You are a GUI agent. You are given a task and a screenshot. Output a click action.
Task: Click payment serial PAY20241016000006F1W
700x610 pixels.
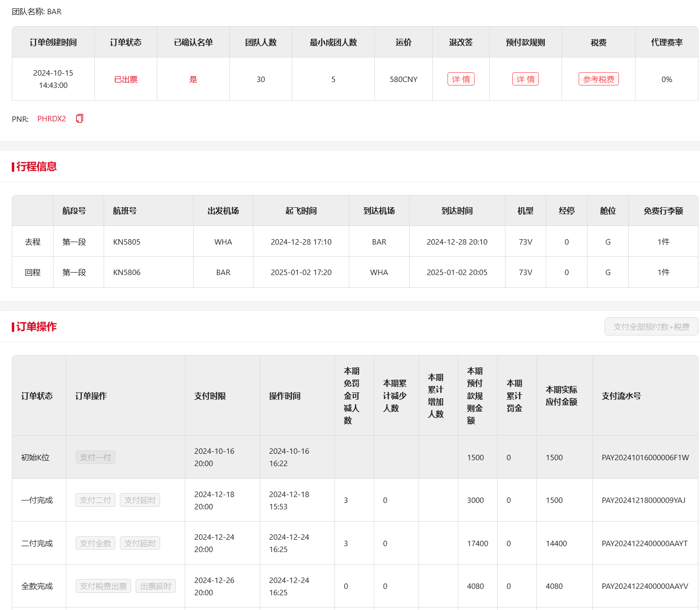(x=645, y=457)
